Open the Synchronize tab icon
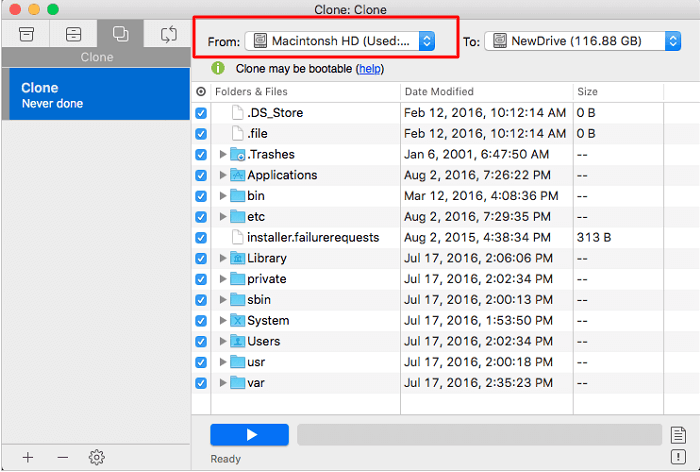 [168, 34]
